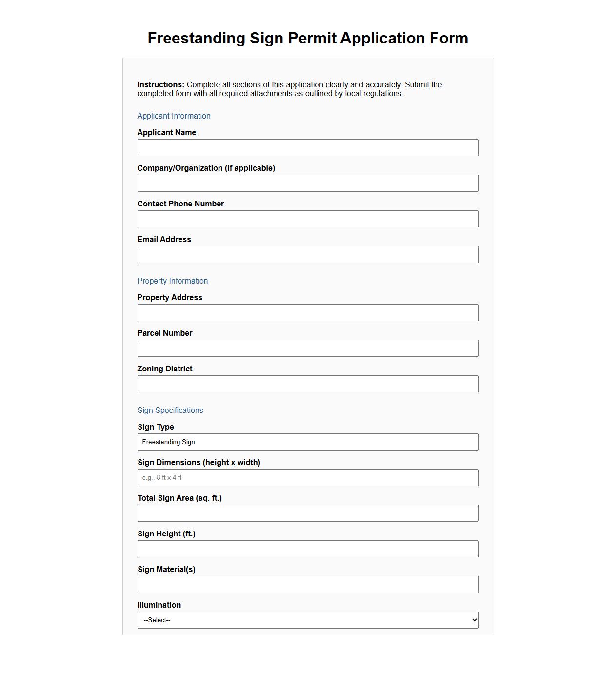Viewport: 616px width, 698px height.
Task: Click the Sign Material(s) input field
Action: tap(308, 584)
